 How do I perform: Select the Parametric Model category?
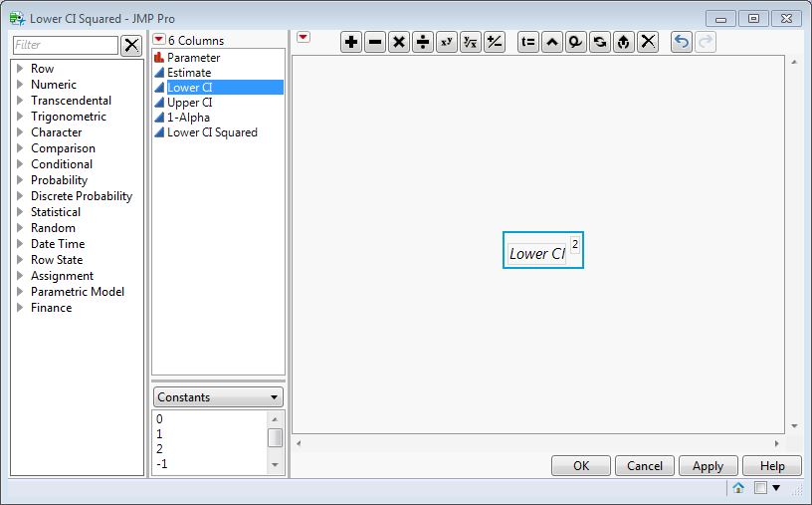pos(78,292)
